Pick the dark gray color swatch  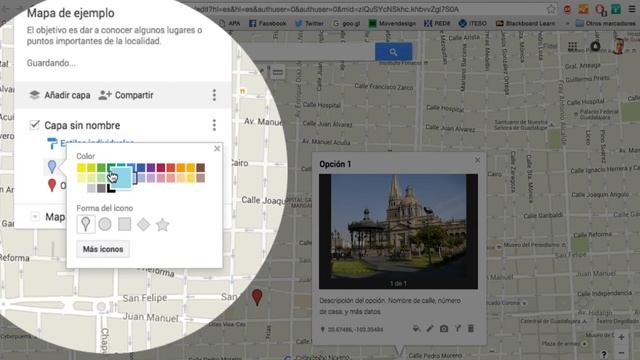pos(101,188)
